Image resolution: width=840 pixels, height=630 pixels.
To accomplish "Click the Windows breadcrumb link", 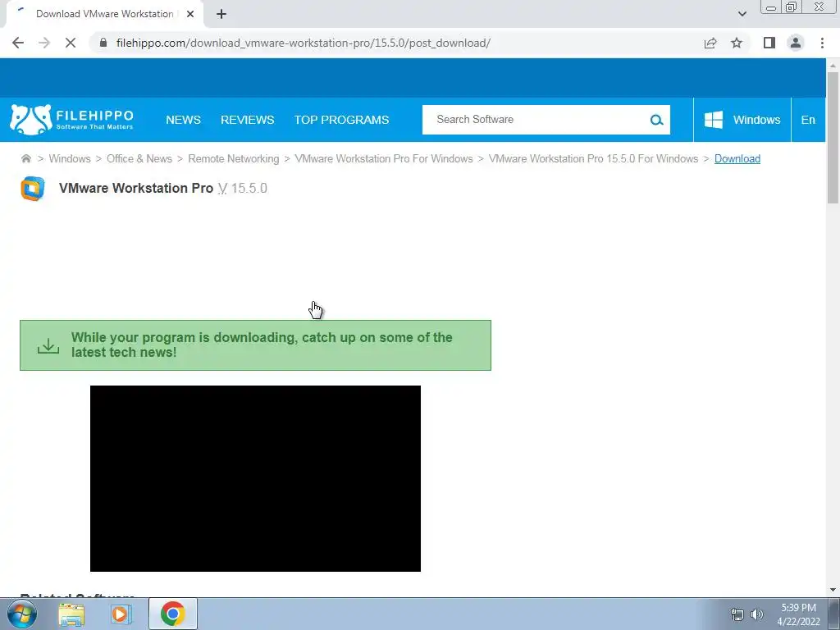I will (x=70, y=158).
